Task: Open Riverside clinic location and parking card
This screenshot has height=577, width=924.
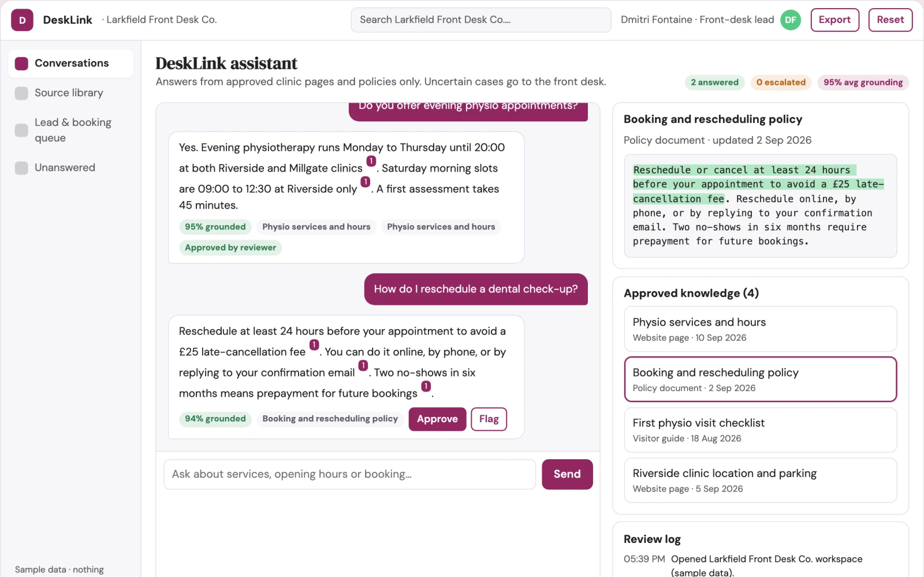Action: point(760,481)
